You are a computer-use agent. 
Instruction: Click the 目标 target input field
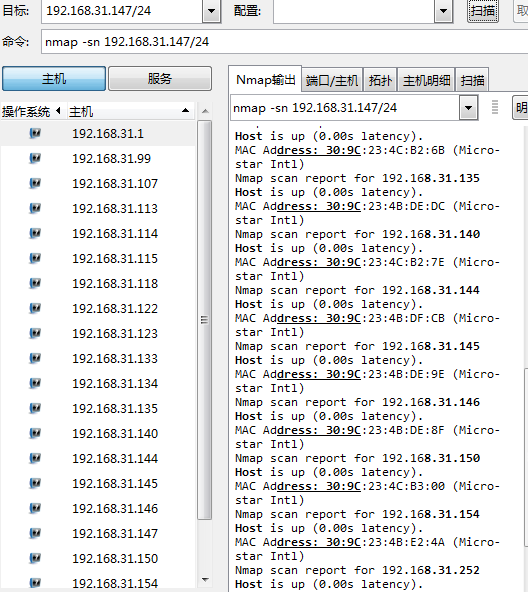point(122,11)
